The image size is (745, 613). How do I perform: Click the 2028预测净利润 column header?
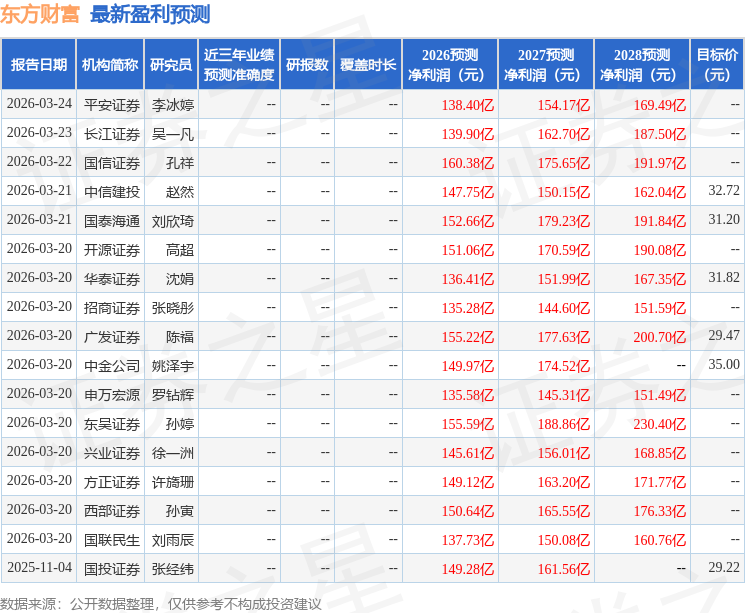point(641,64)
